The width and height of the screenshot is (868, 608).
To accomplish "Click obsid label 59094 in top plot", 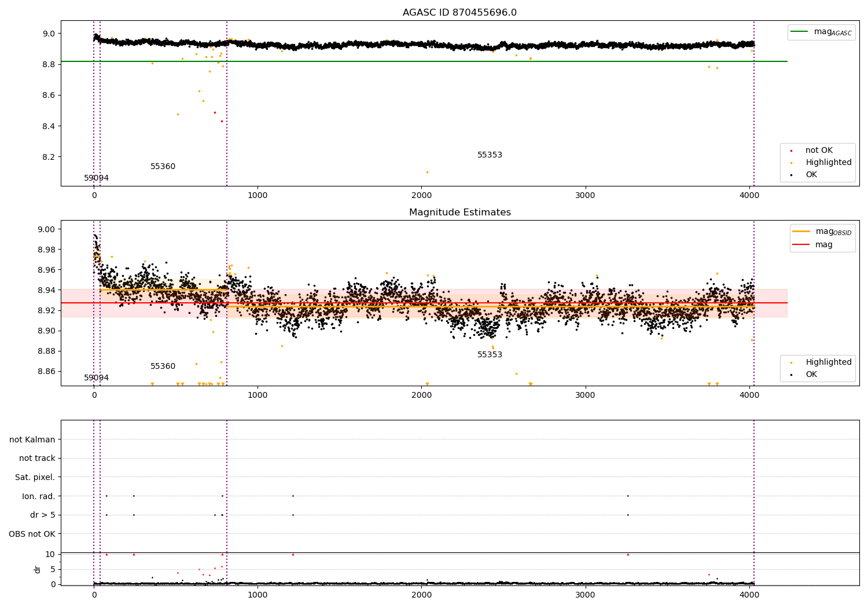I will tap(96, 178).
